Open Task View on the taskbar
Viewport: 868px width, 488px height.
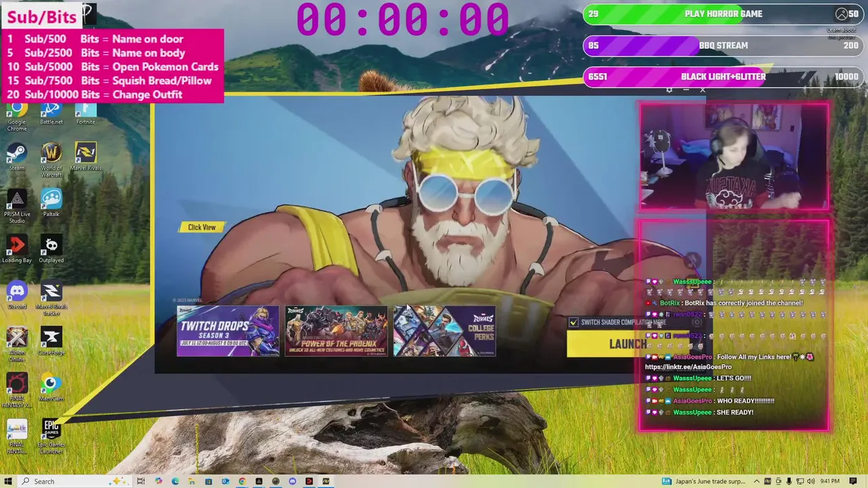[x=141, y=481]
